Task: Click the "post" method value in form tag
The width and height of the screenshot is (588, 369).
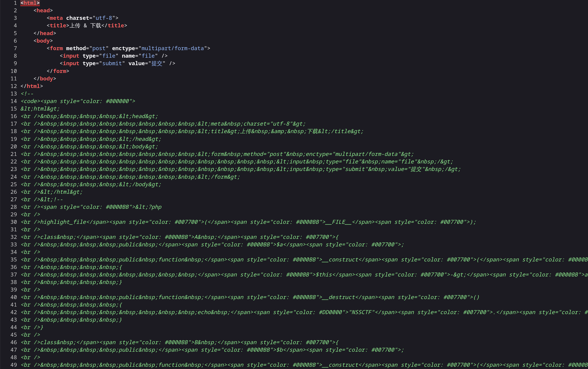Action: (x=99, y=48)
